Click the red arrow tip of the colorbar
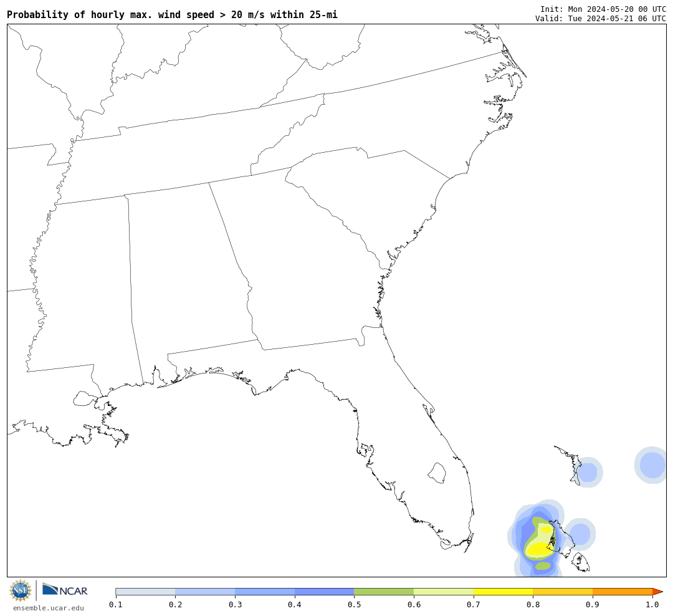Screen dimensions: 673x616 tap(657, 592)
